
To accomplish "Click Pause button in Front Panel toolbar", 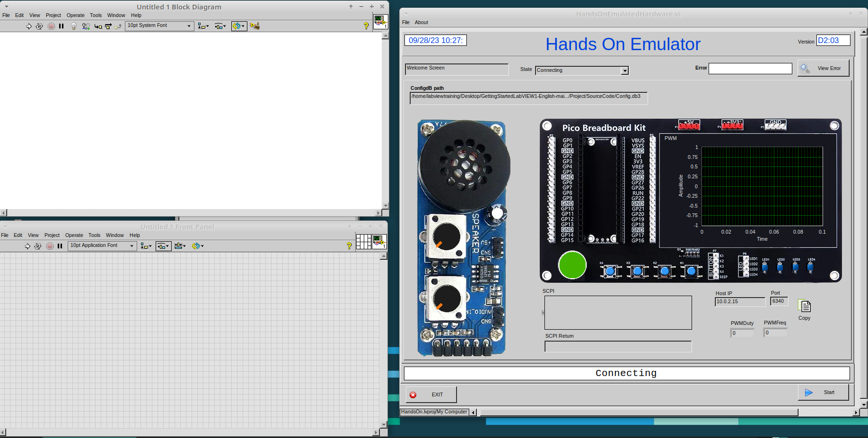I will click(x=60, y=246).
